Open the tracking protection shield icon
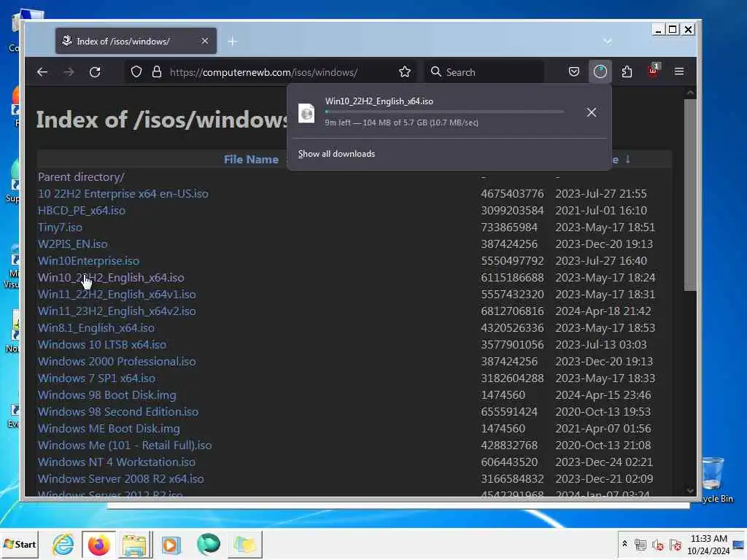This screenshot has width=747, height=560. pyautogui.click(x=136, y=72)
